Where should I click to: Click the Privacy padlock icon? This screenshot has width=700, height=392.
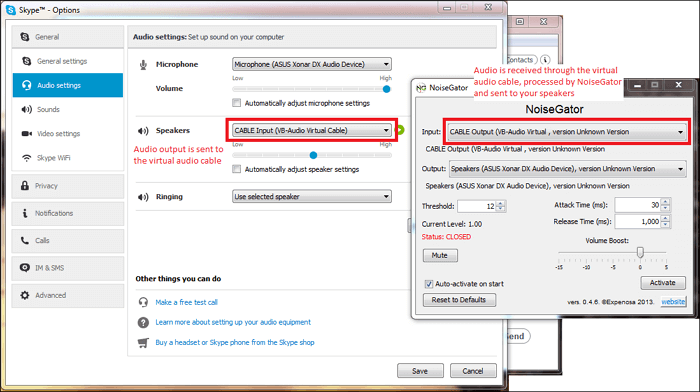25,185
